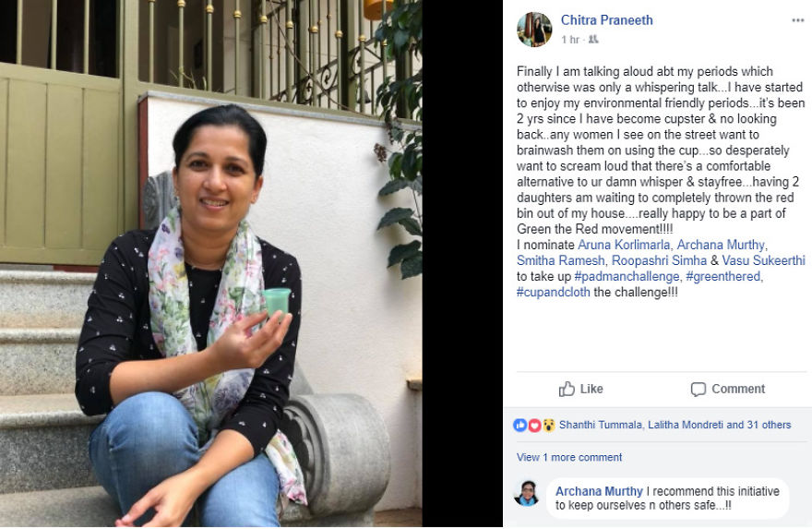
Task: Click the wow face reaction icon
Action: (548, 426)
